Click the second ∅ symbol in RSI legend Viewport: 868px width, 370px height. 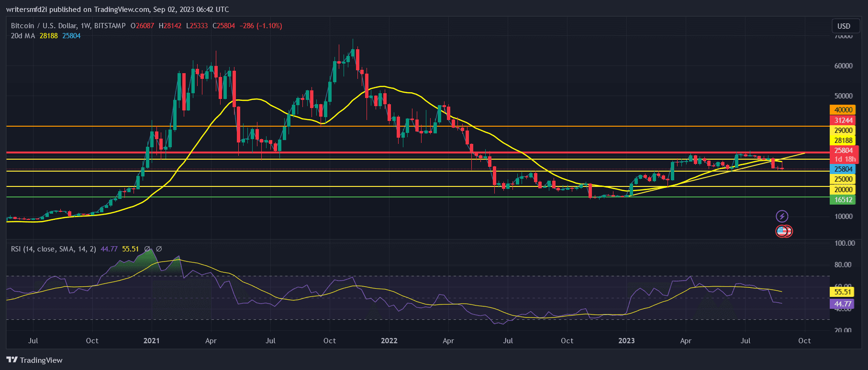(159, 249)
